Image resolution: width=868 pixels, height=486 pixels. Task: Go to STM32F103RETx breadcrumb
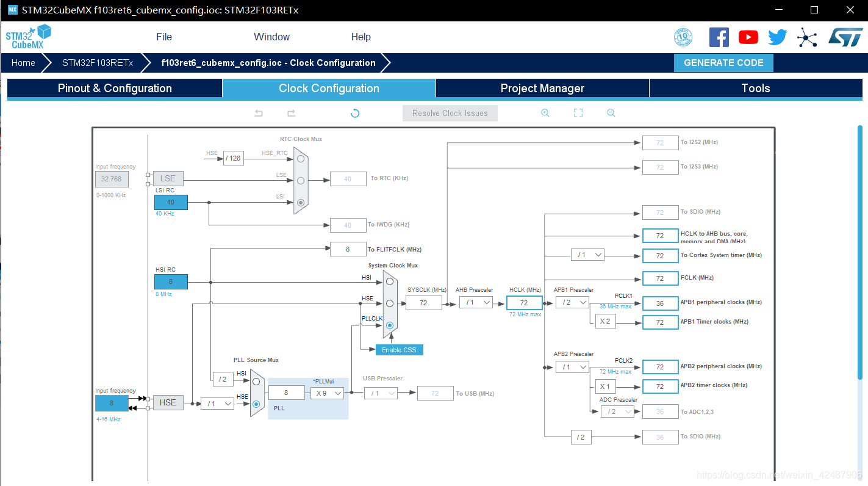coord(98,63)
